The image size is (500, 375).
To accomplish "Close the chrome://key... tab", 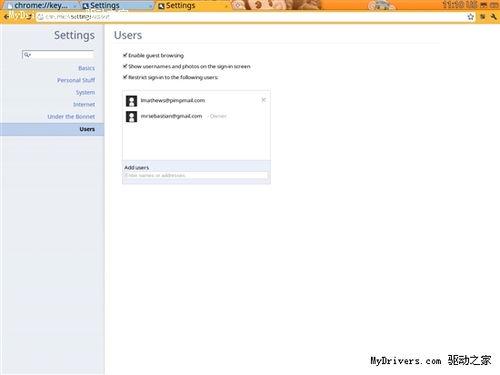I will (74, 6).
